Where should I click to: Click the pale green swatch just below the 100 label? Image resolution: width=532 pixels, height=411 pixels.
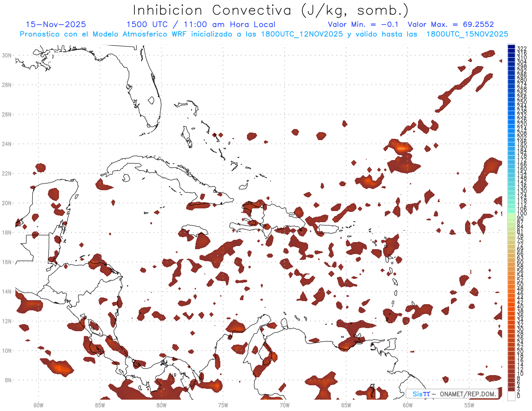coord(511,216)
